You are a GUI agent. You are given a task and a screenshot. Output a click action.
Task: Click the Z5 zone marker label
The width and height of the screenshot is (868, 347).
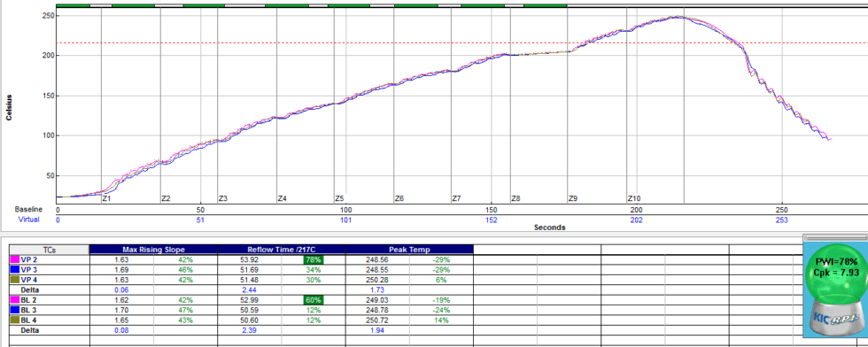339,198
